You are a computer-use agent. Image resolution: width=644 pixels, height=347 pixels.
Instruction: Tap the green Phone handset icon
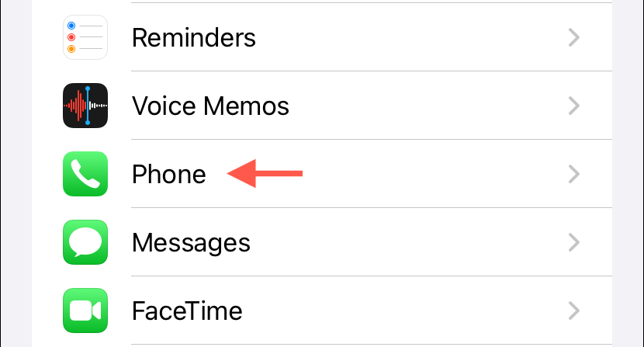point(85,174)
